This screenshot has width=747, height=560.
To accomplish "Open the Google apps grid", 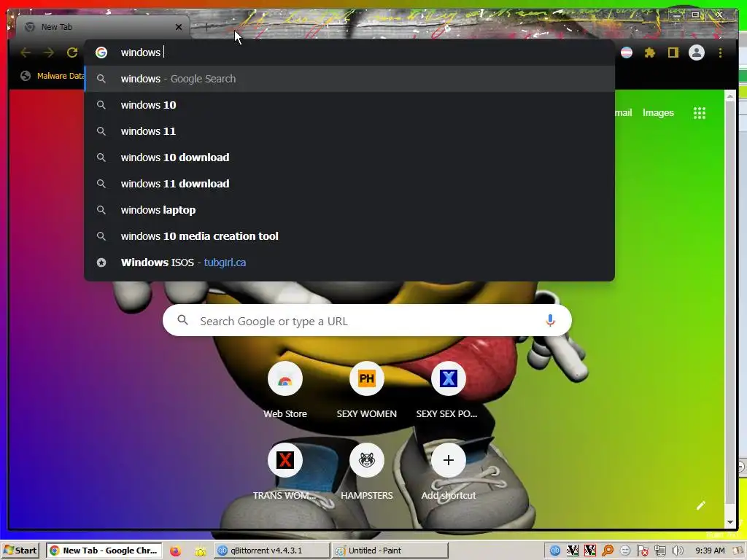I will pyautogui.click(x=700, y=113).
